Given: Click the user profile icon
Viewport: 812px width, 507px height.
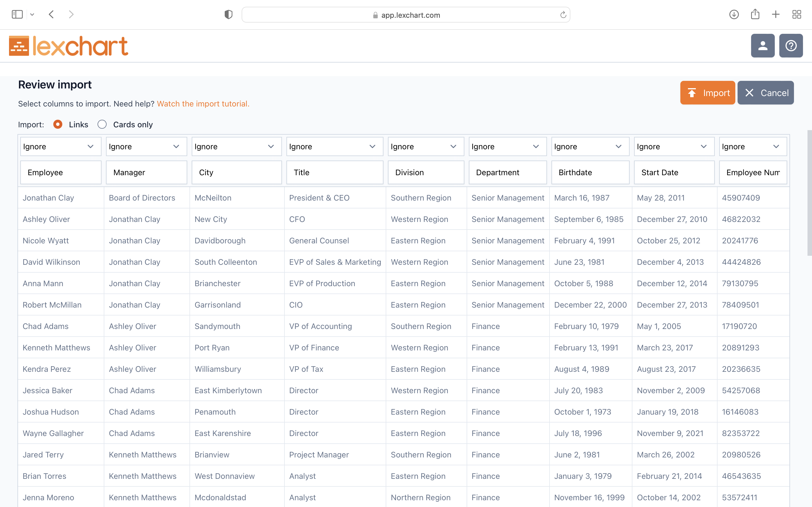Looking at the screenshot, I should coord(763,46).
